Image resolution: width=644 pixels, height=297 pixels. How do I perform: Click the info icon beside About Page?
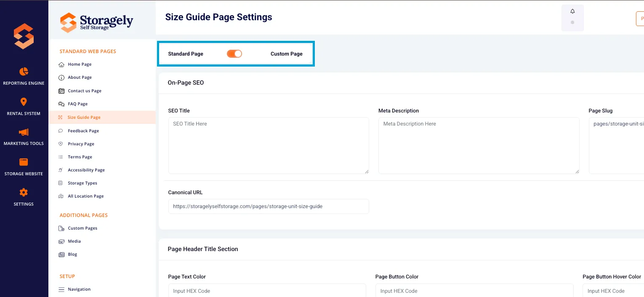click(61, 78)
